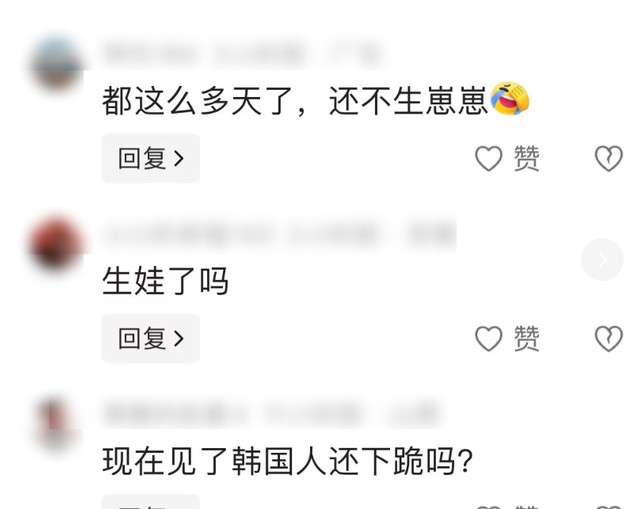Screen dimensions: 636x509
Task: Expand replies with 回复 under 还不生崽崽
Action: (x=150, y=158)
